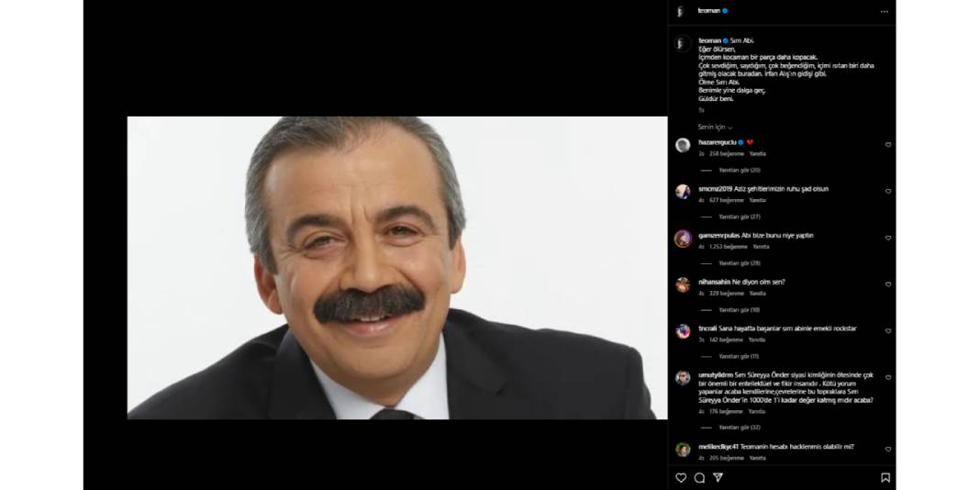View the '258 beğenme' likes list
The width and height of the screenshot is (980, 490).
tap(726, 154)
